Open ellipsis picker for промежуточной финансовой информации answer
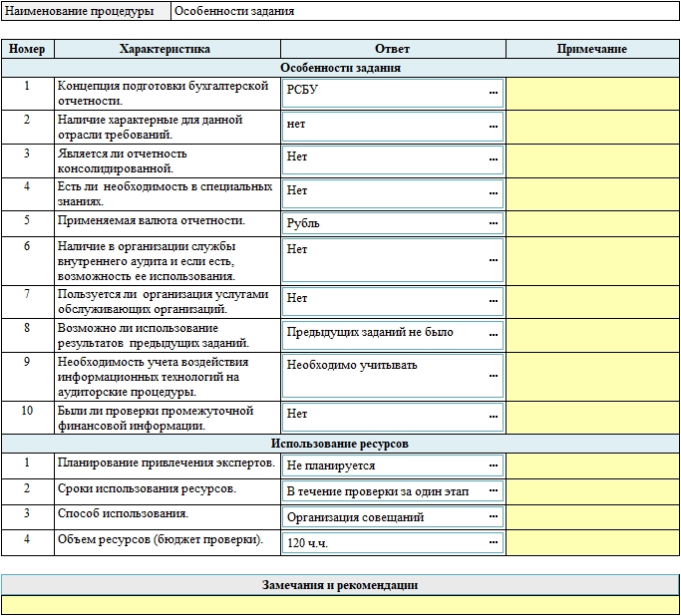This screenshot has height=616, width=681. (x=493, y=417)
